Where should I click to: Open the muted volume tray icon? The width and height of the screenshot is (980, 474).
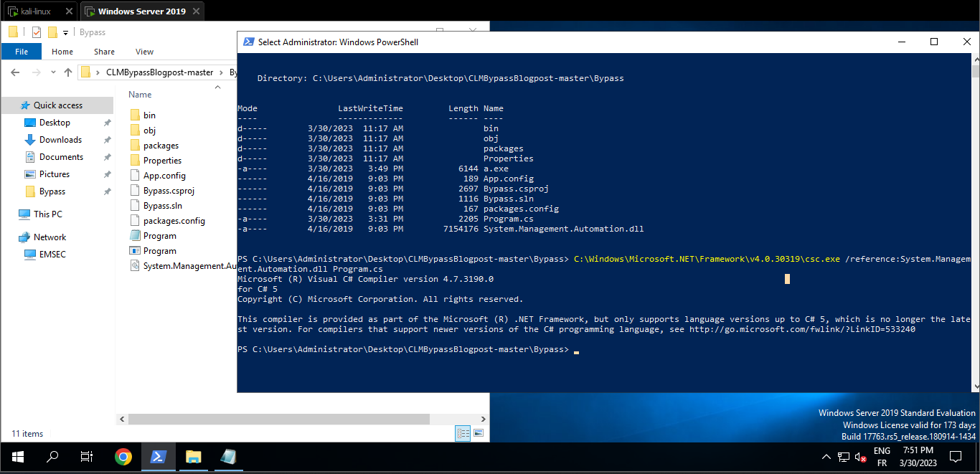861,458
